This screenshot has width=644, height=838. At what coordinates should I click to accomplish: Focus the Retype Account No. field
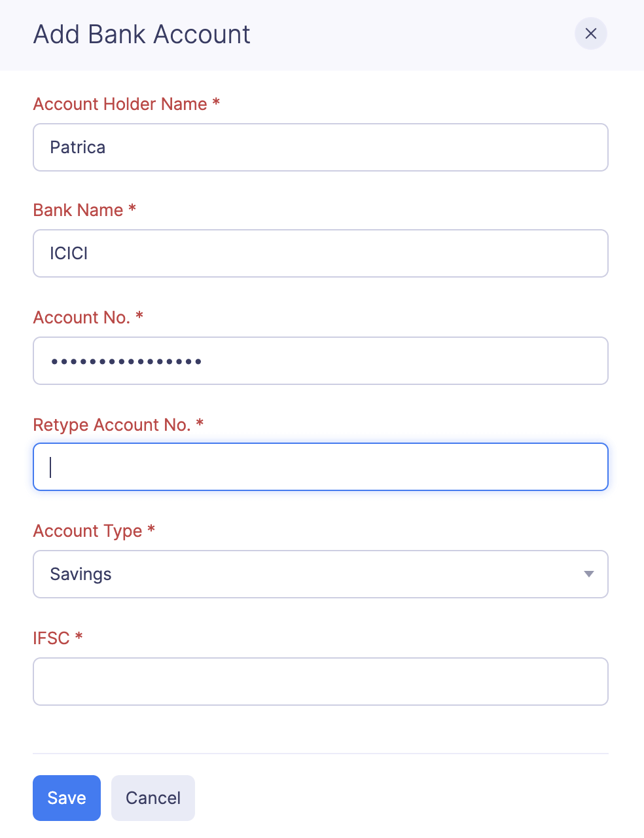(321, 467)
